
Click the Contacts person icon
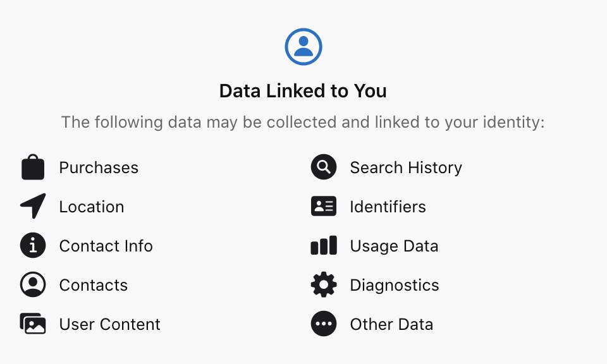pos(33,285)
